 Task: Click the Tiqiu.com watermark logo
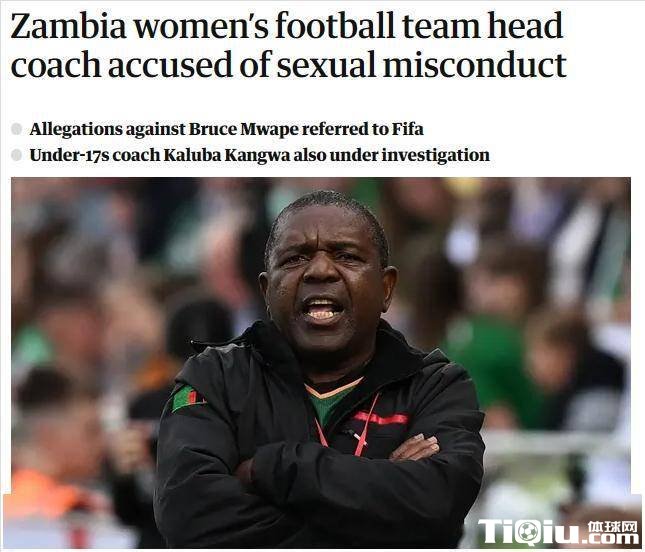point(557,531)
